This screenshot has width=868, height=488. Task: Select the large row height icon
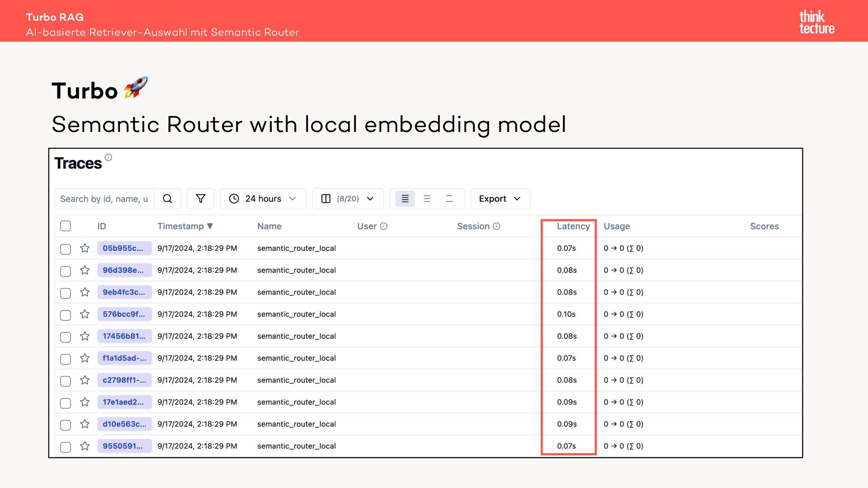coord(449,199)
